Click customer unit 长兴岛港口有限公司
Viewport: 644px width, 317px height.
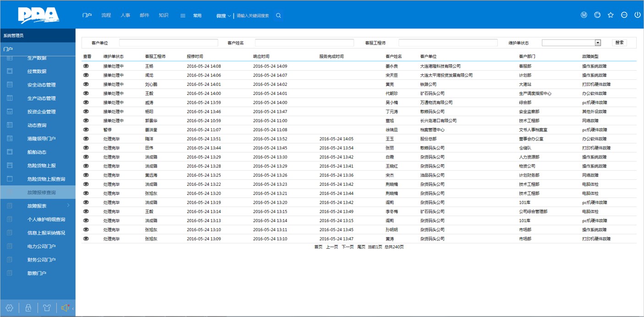click(x=438, y=121)
